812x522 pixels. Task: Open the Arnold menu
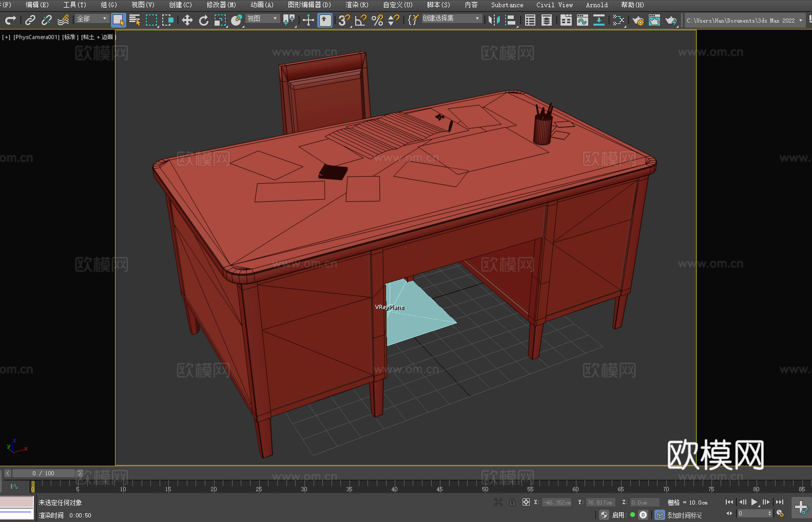click(x=596, y=5)
